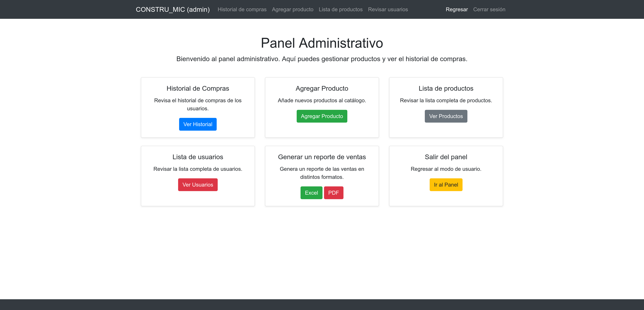The height and width of the screenshot is (310, 644).
Task: Click the Salir del panel card title
Action: tap(446, 157)
